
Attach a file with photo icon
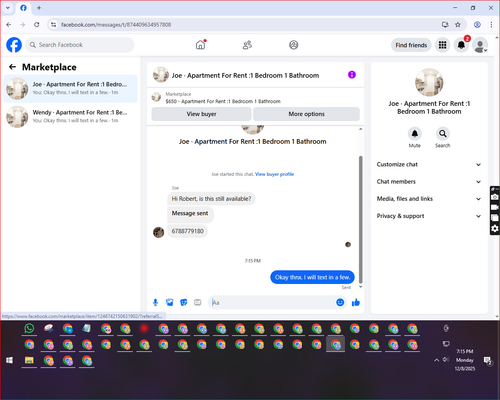(x=170, y=302)
